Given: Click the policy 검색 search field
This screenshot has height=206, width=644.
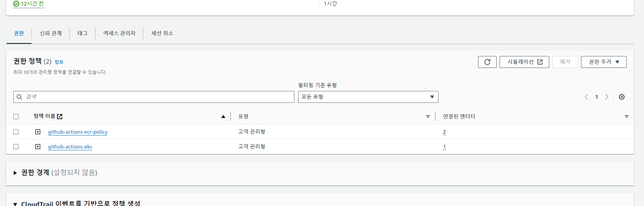Looking at the screenshot, I should pyautogui.click(x=154, y=97).
